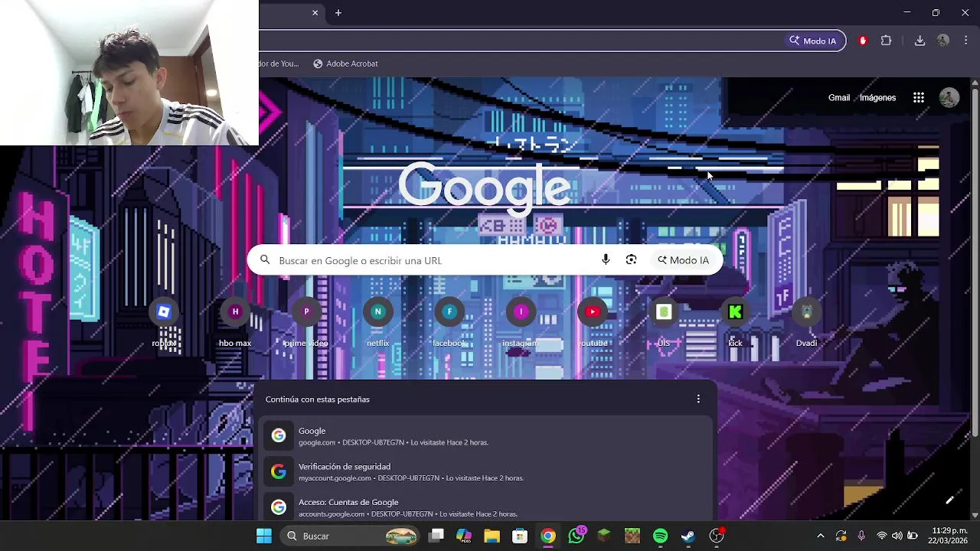Open WhatsApp in the taskbar
The width and height of the screenshot is (980, 551).
pyautogui.click(x=577, y=536)
